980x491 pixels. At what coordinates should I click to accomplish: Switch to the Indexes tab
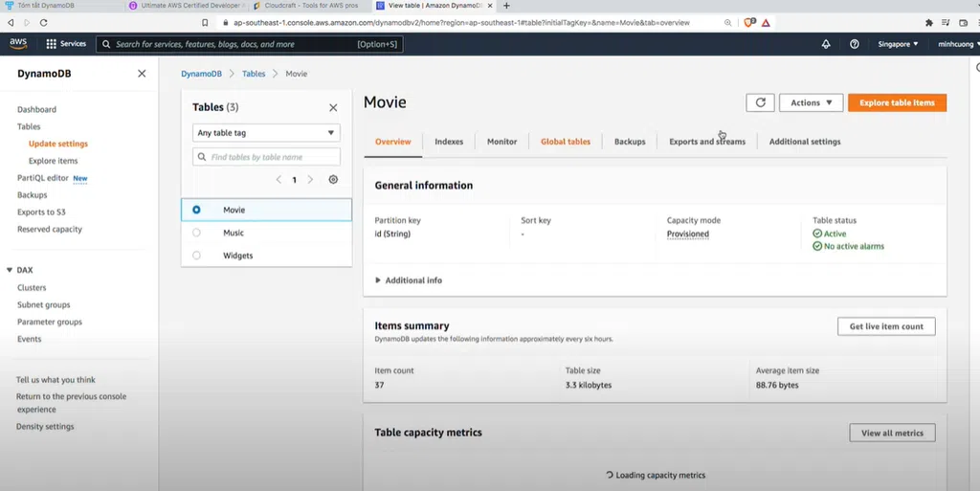[449, 142]
